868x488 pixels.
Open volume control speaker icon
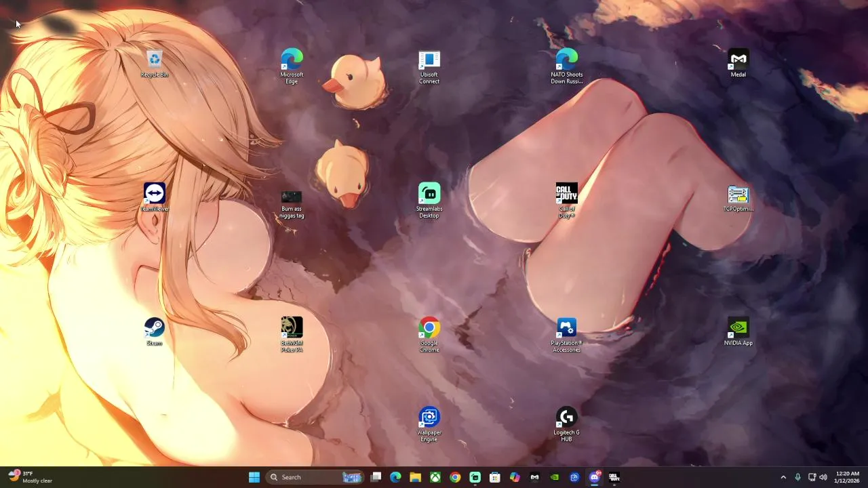(823, 477)
